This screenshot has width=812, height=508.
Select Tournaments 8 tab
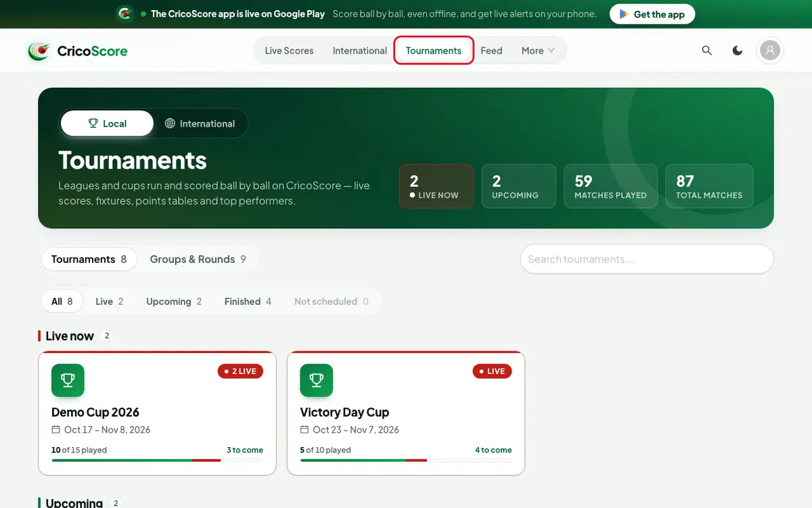tap(89, 259)
